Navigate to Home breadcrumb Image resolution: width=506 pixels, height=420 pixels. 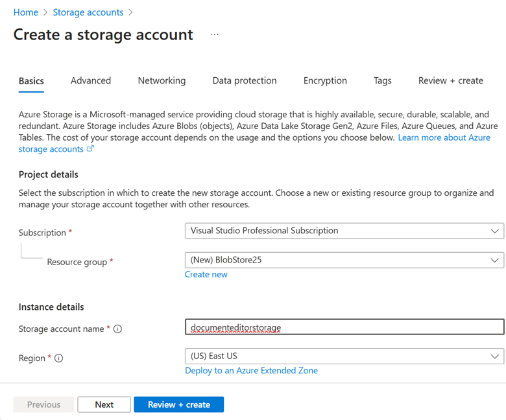point(26,12)
